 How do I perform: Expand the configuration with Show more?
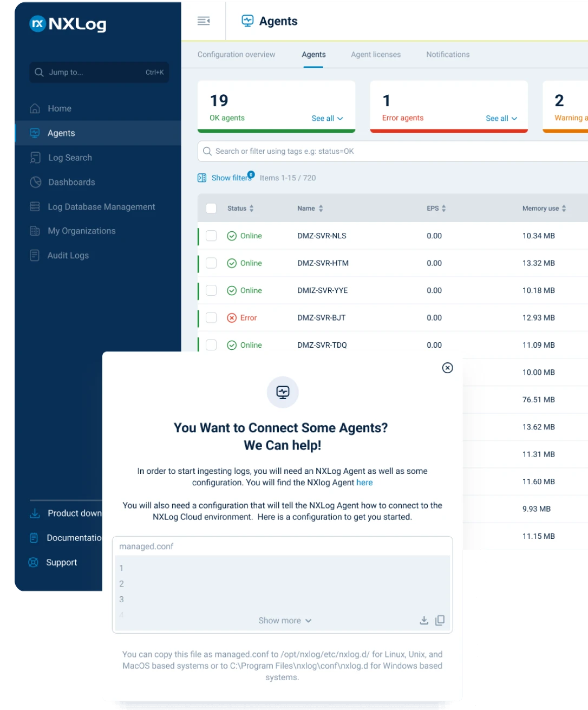tap(285, 621)
